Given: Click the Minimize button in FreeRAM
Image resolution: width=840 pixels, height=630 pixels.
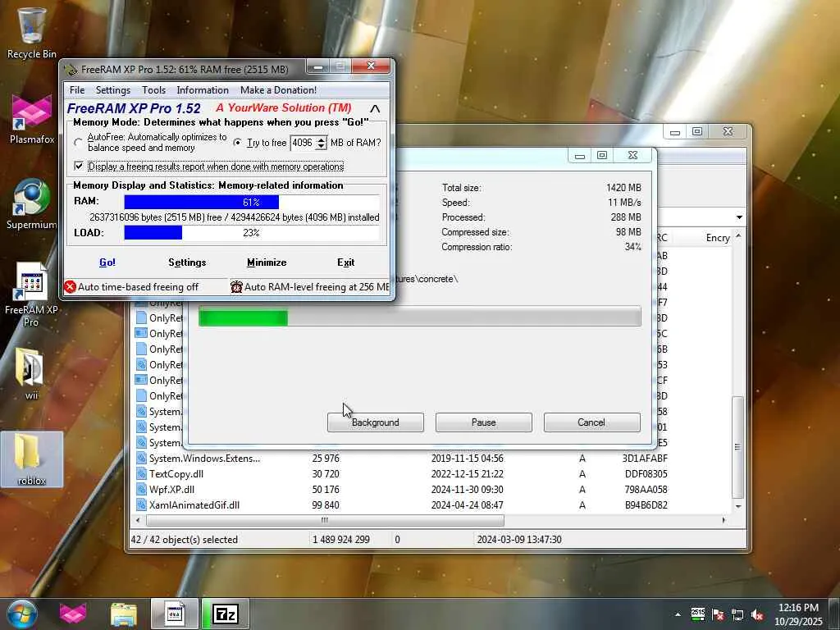Looking at the screenshot, I should pos(267,262).
